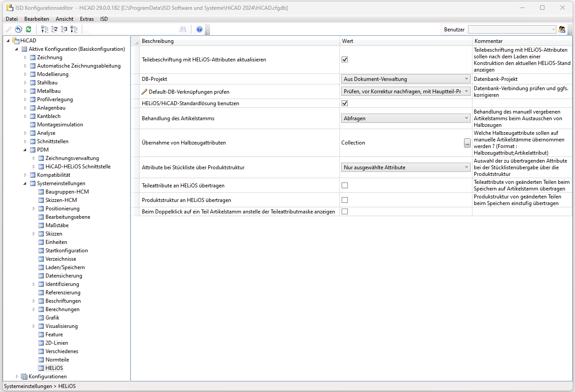Screen dimensions: 575x392
Task: Click the blue help question mark icon
Action: click(x=199, y=29)
